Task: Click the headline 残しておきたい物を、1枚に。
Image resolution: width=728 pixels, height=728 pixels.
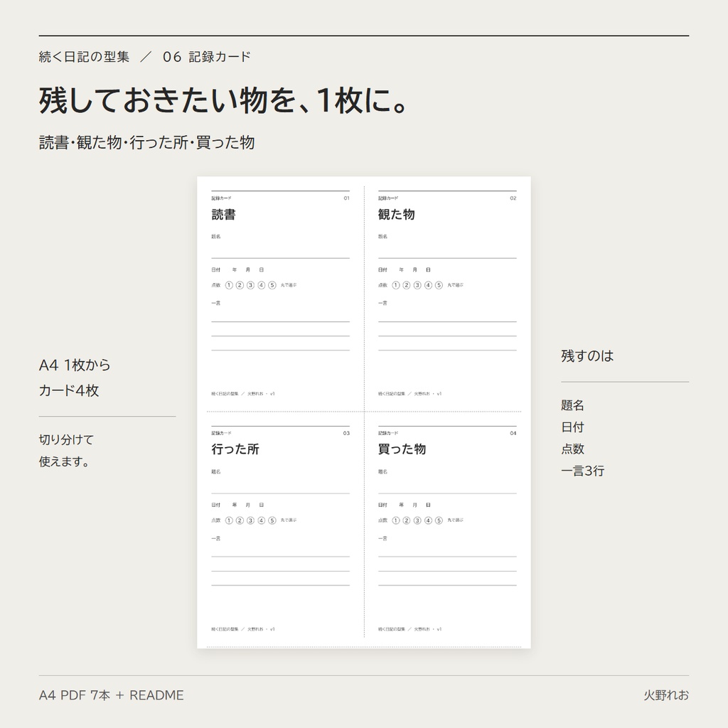Action: (x=223, y=100)
